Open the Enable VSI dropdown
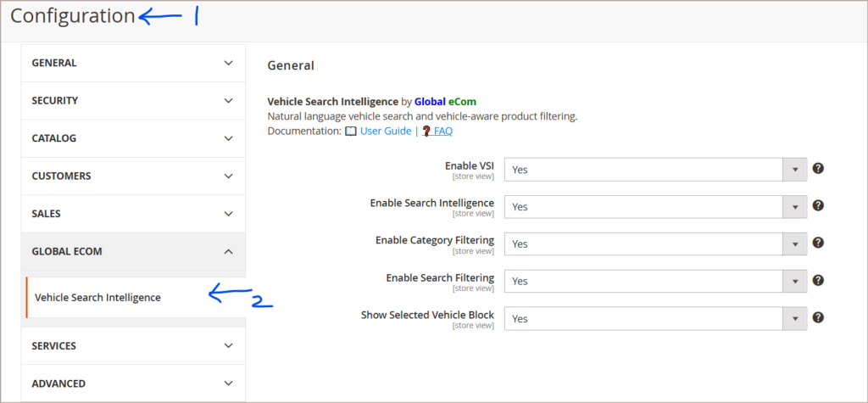Image resolution: width=868 pixels, height=403 pixels. pyautogui.click(x=655, y=170)
